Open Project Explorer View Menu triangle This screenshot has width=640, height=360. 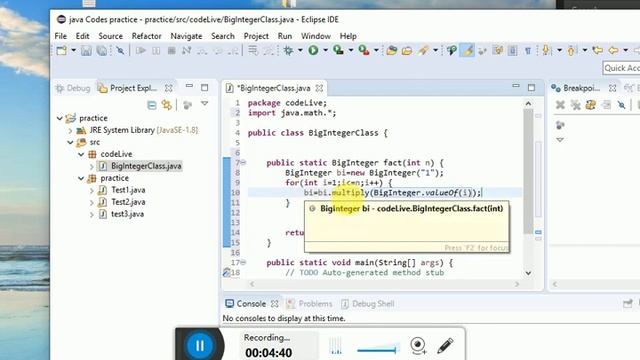[x=204, y=104]
